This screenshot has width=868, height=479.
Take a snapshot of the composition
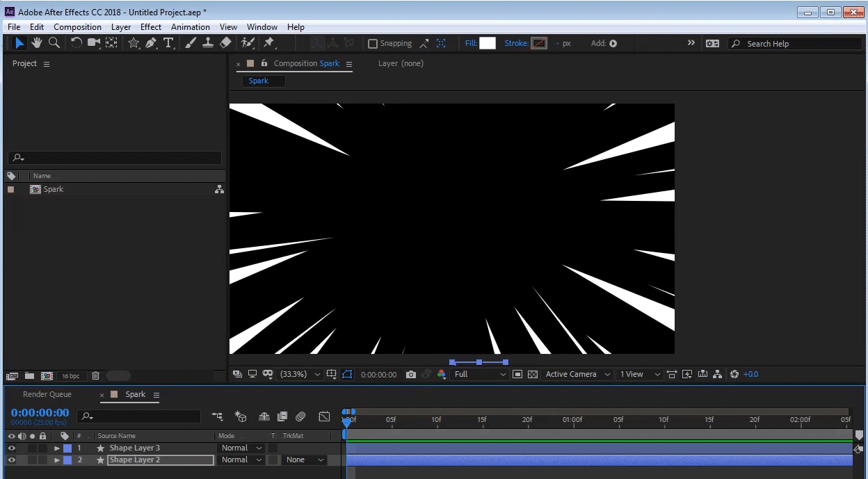pyautogui.click(x=412, y=374)
